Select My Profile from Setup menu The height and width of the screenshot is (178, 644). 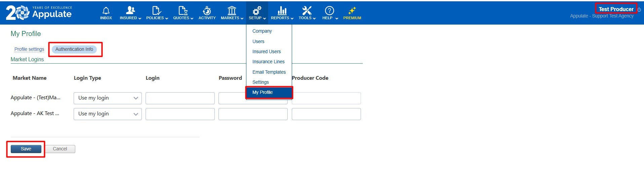(263, 92)
